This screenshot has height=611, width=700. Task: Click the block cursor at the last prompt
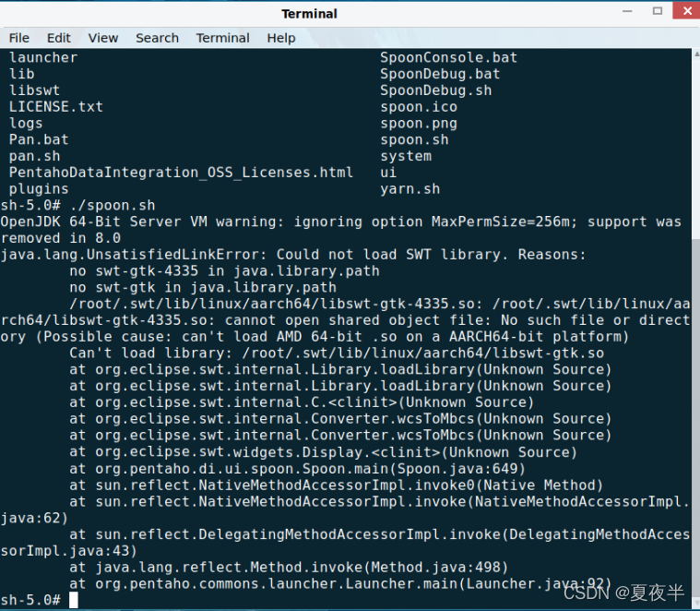coord(74,600)
